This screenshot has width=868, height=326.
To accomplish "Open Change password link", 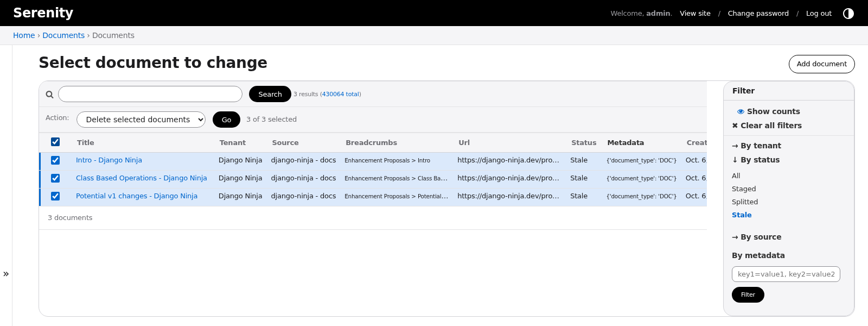I will 758,13.
